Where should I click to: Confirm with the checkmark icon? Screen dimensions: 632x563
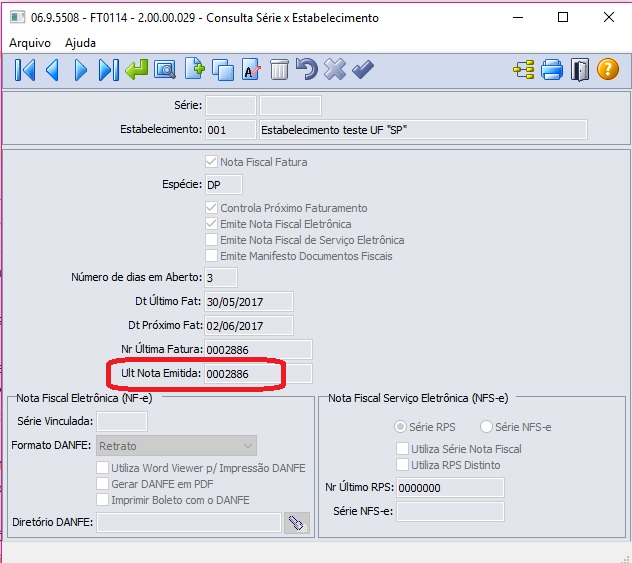coord(363,69)
